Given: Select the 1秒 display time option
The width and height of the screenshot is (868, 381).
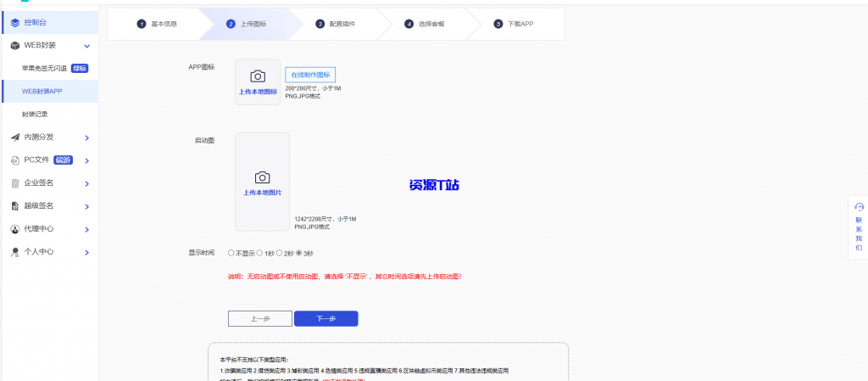Looking at the screenshot, I should 259,253.
